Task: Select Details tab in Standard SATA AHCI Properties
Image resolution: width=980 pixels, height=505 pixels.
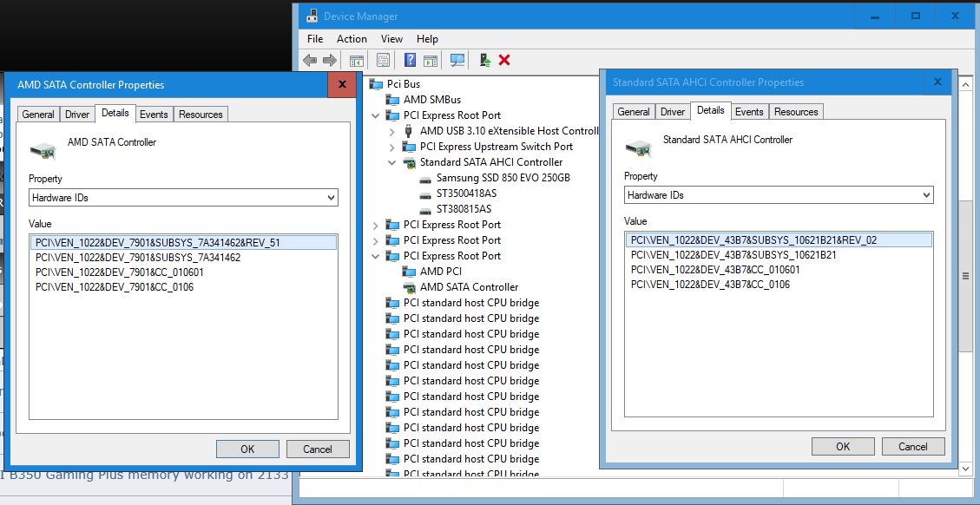Action: (x=711, y=110)
